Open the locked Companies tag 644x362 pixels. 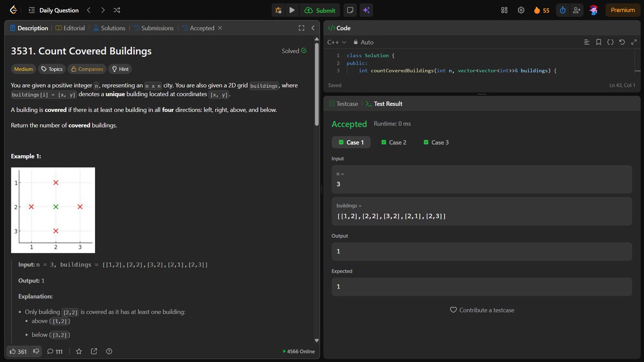[x=87, y=69]
